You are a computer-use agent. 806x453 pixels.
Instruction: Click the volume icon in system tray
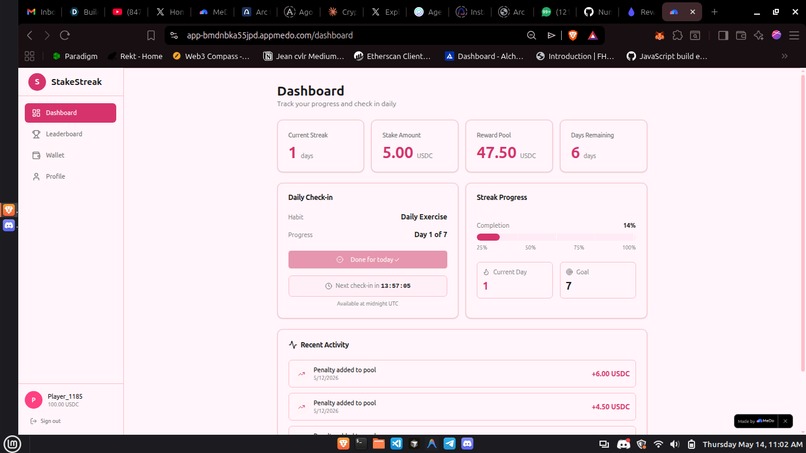click(x=674, y=444)
